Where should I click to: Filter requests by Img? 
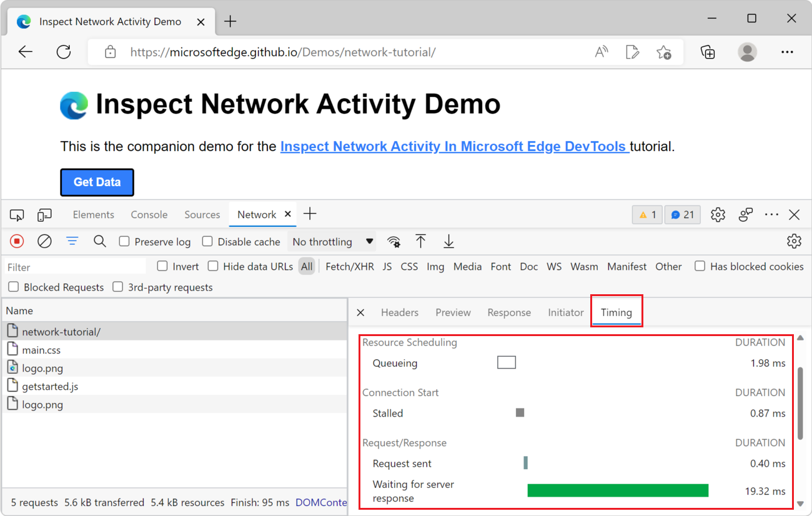pyautogui.click(x=435, y=267)
